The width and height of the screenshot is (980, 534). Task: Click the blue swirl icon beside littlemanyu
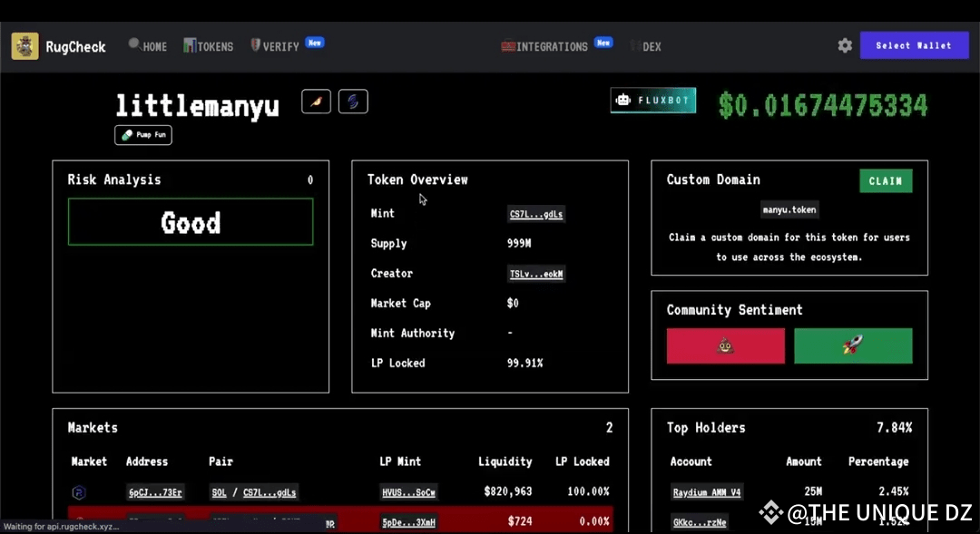click(353, 102)
